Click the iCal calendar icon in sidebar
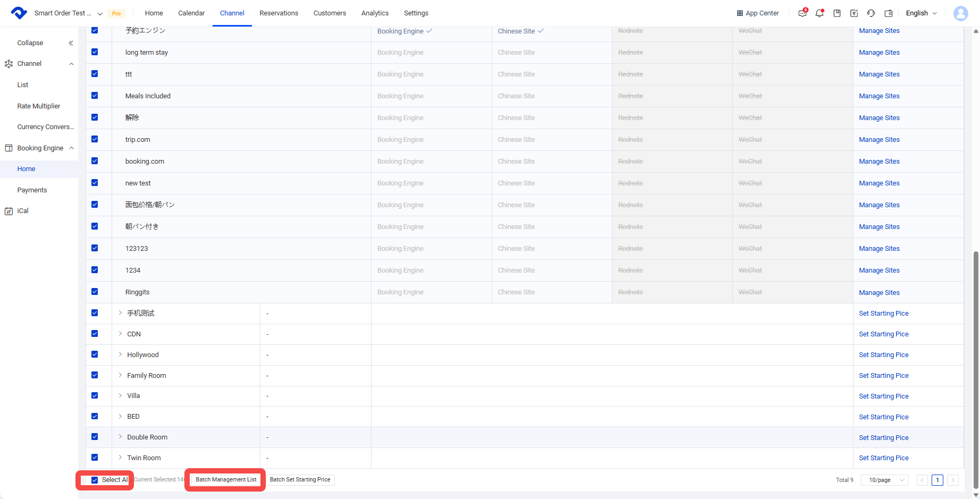This screenshot has height=499, width=980. coord(9,211)
